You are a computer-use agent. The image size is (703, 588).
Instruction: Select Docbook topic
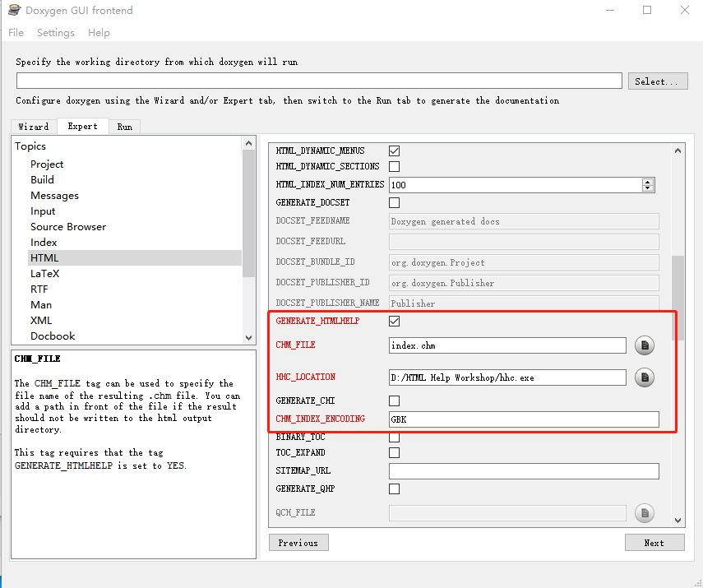[x=53, y=336]
